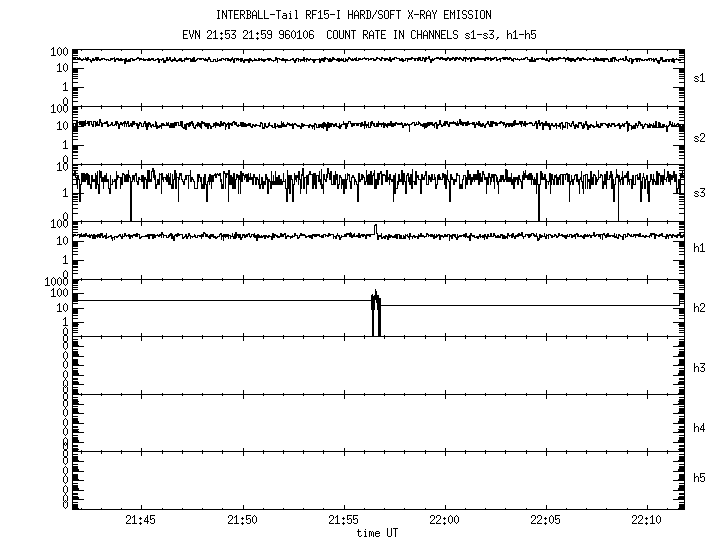Click the "time UT" axis label
This screenshot has width=720, height=550.
pos(380,534)
